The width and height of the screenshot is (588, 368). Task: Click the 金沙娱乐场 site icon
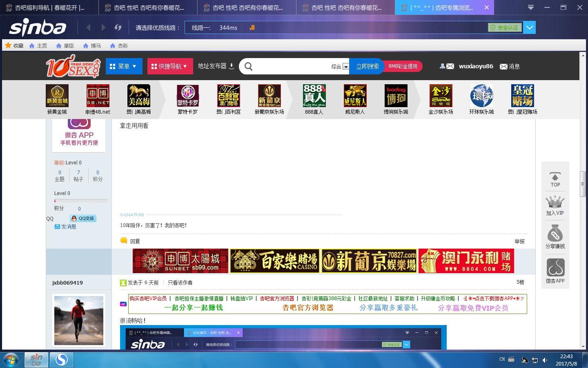pos(441,96)
